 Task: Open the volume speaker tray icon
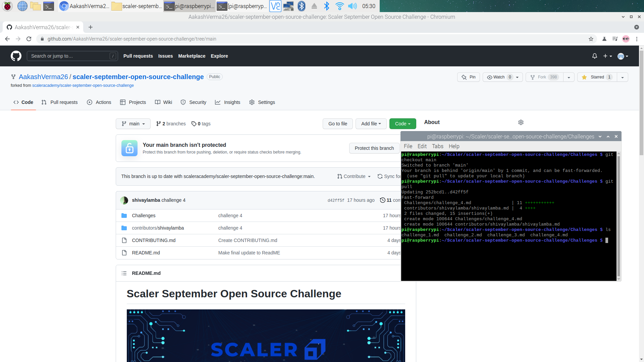click(x=352, y=6)
